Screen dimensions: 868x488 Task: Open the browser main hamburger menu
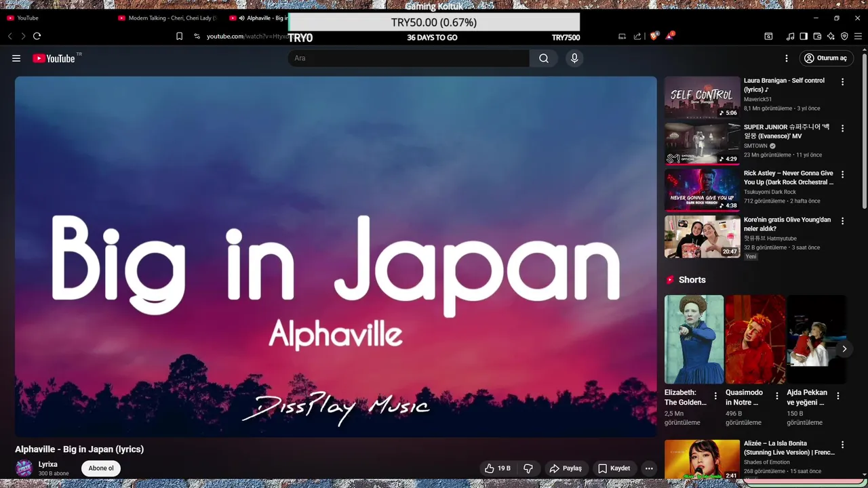pyautogui.click(x=858, y=36)
